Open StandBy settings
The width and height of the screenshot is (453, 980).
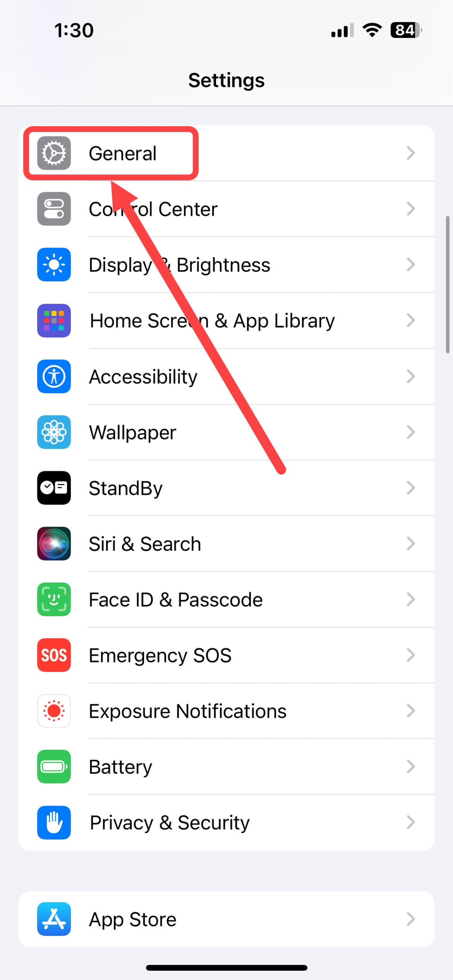point(226,488)
